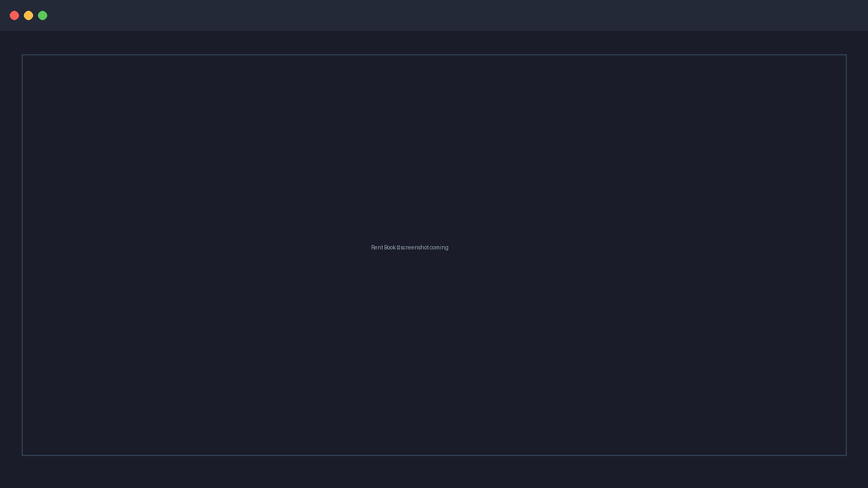Click the "Rent Book screenshot coming" placeholder text

click(x=410, y=248)
